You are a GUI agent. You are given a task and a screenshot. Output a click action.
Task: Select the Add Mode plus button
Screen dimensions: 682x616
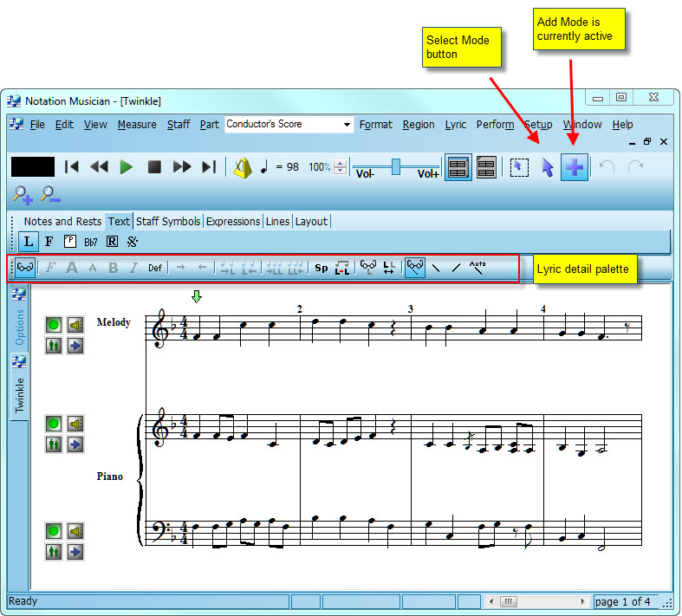pyautogui.click(x=574, y=167)
